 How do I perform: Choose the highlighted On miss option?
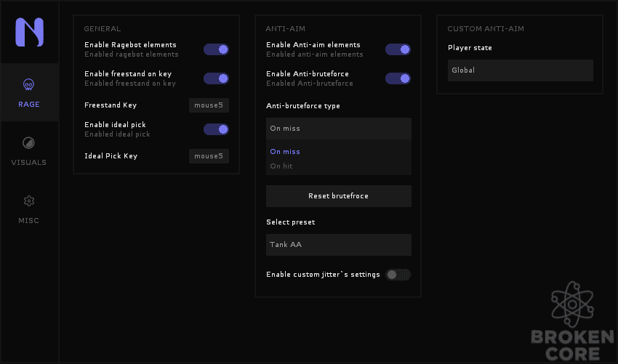[285, 152]
